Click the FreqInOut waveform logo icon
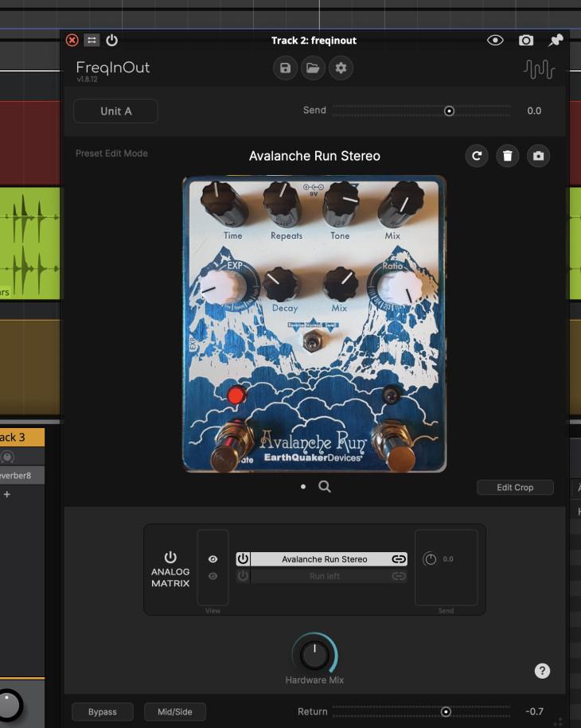This screenshot has width=581, height=728. (539, 70)
